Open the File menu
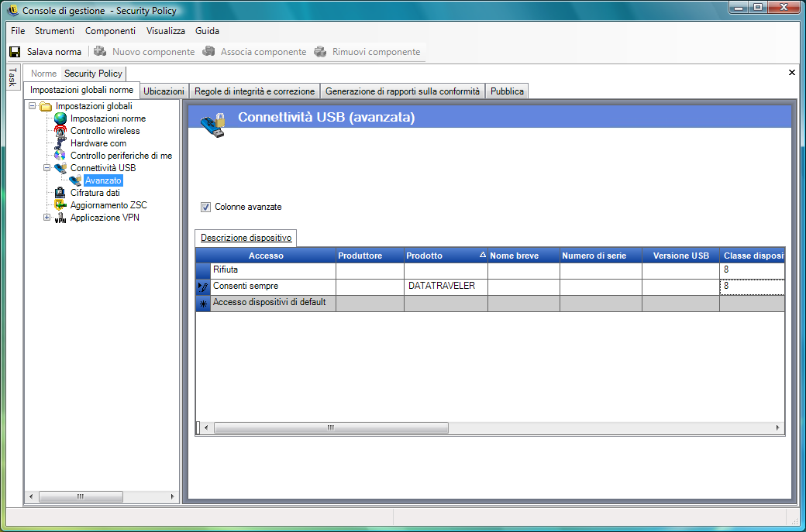 click(x=18, y=31)
